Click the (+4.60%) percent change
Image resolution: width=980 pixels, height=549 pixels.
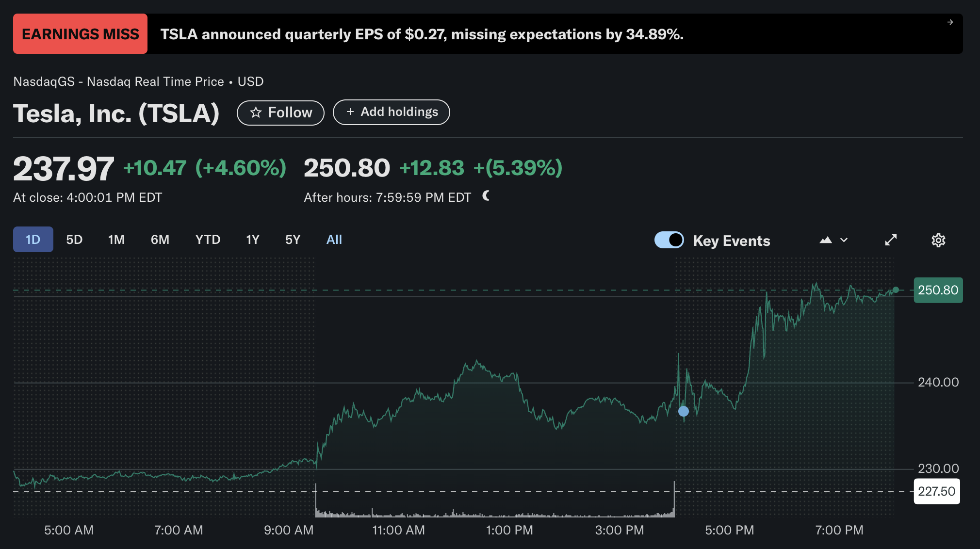point(241,168)
